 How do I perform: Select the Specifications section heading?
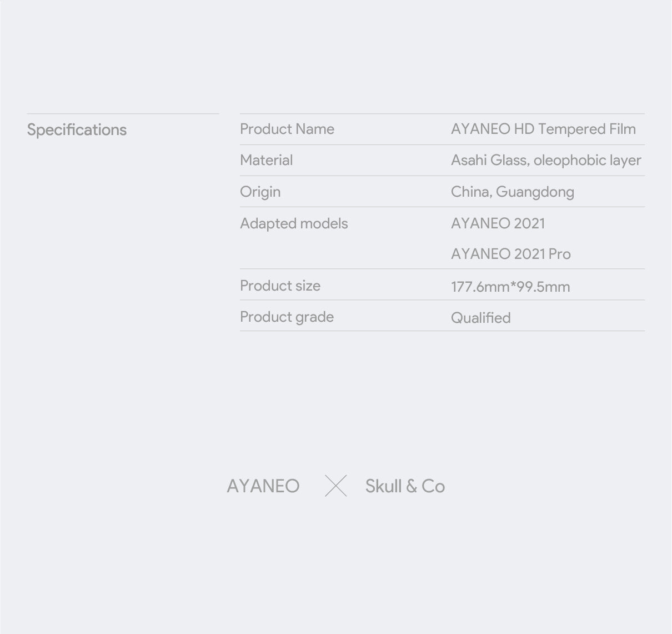77,130
